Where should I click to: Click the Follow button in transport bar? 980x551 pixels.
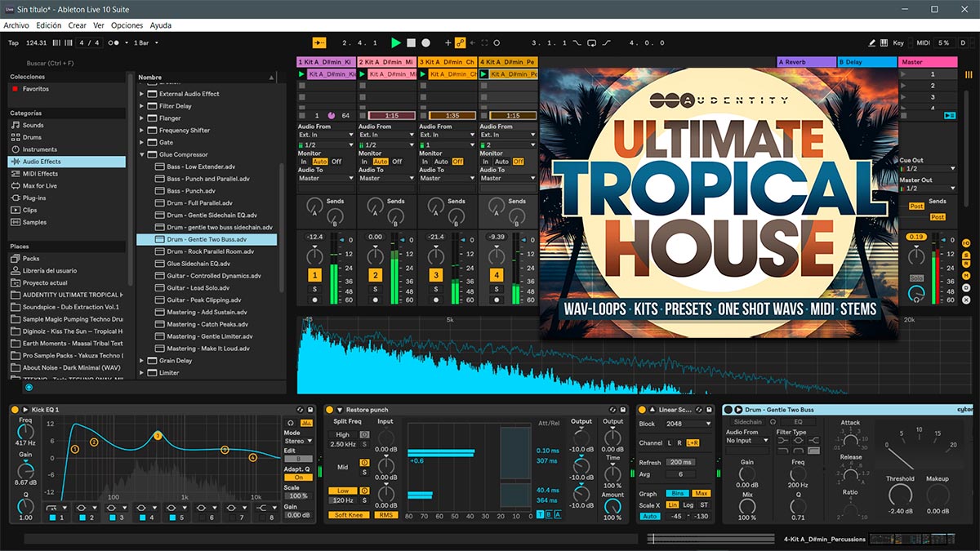point(319,42)
